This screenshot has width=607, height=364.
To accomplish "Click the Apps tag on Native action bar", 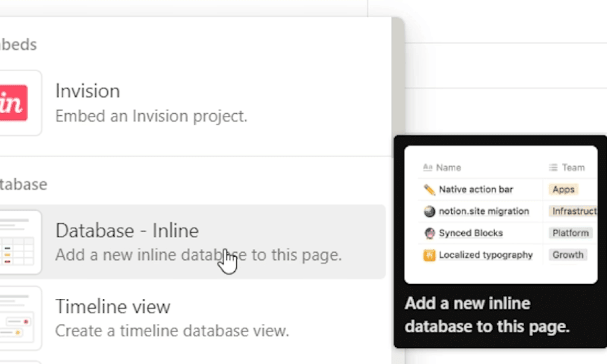I will 563,190.
